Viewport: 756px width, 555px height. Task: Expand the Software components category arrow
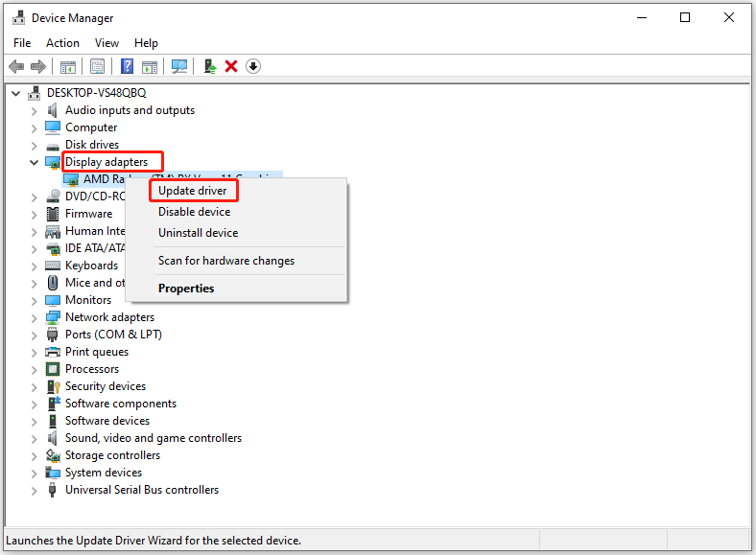pos(34,405)
